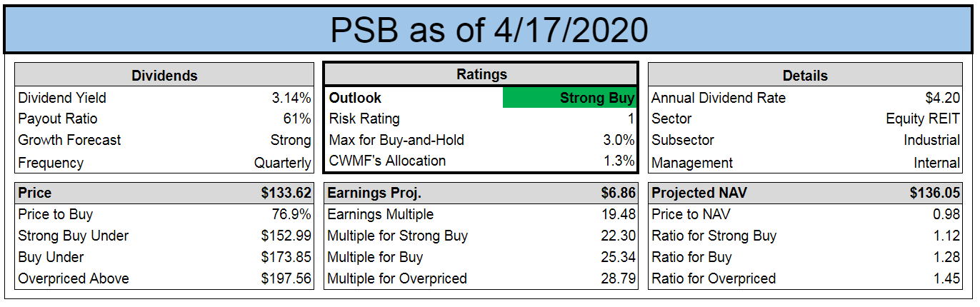This screenshot has height=307, width=980.
Task: Click the Quarterly frequency value
Action: [x=283, y=163]
